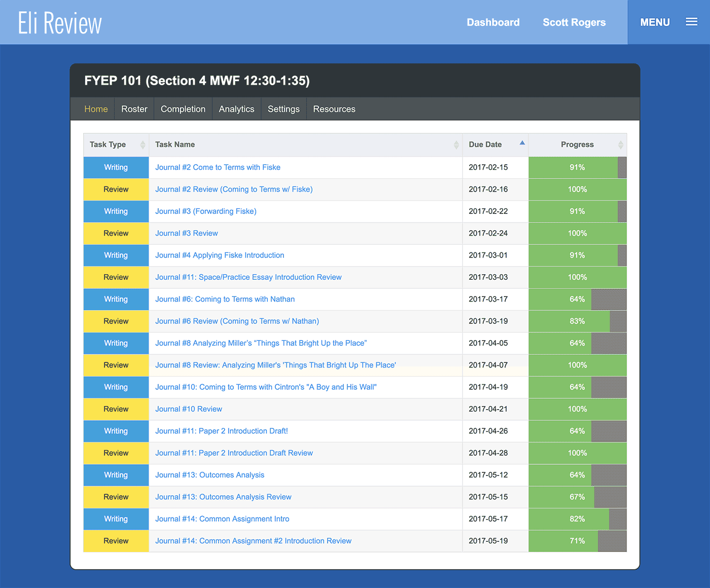The height and width of the screenshot is (588, 710).
Task: Click 82% progress bar for Journal #14 Intro
Action: (578, 519)
